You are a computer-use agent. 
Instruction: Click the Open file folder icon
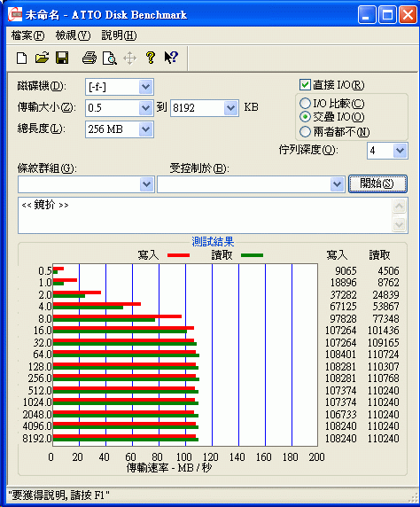coord(42,58)
